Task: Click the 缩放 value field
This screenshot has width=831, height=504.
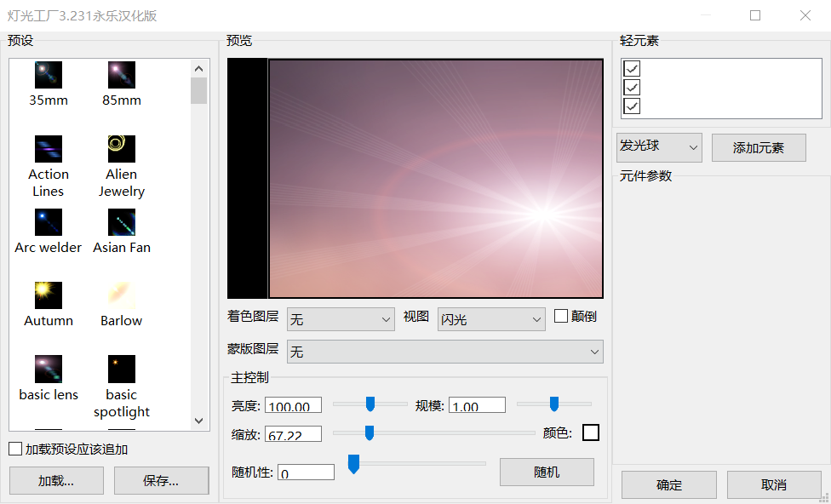Action: 293,434
